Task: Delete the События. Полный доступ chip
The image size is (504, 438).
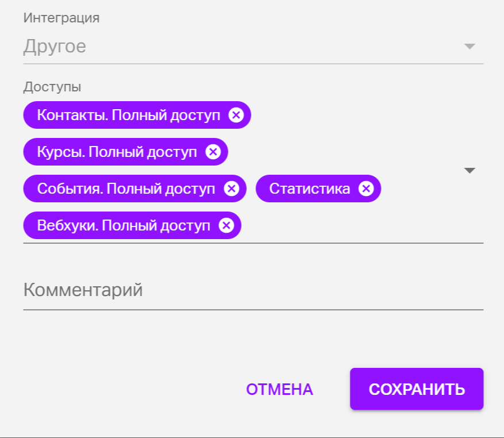Action: [x=231, y=189]
